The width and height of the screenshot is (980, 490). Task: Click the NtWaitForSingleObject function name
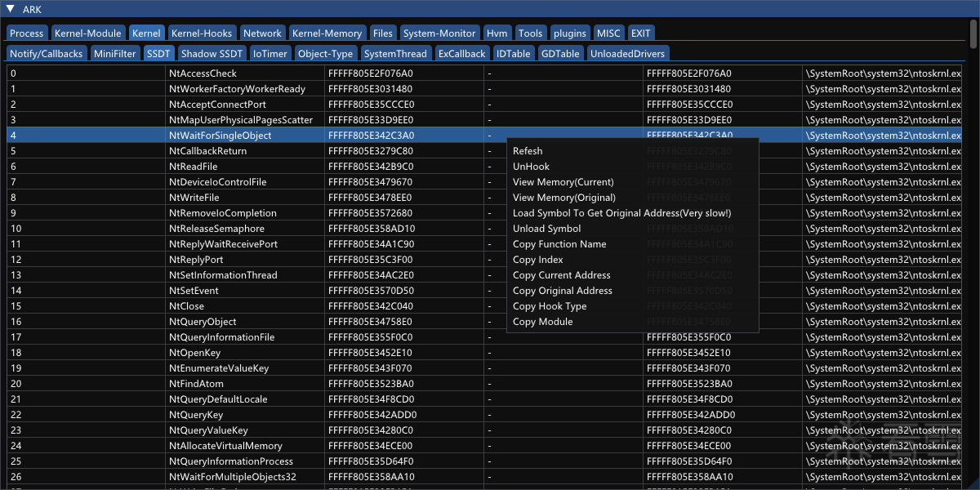pos(220,136)
